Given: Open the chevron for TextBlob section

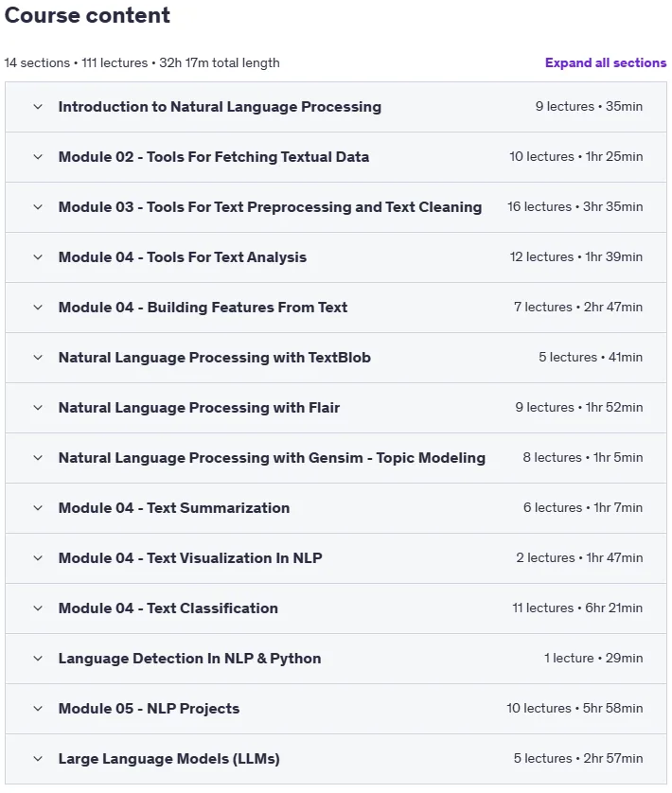Looking at the screenshot, I should 38,358.
